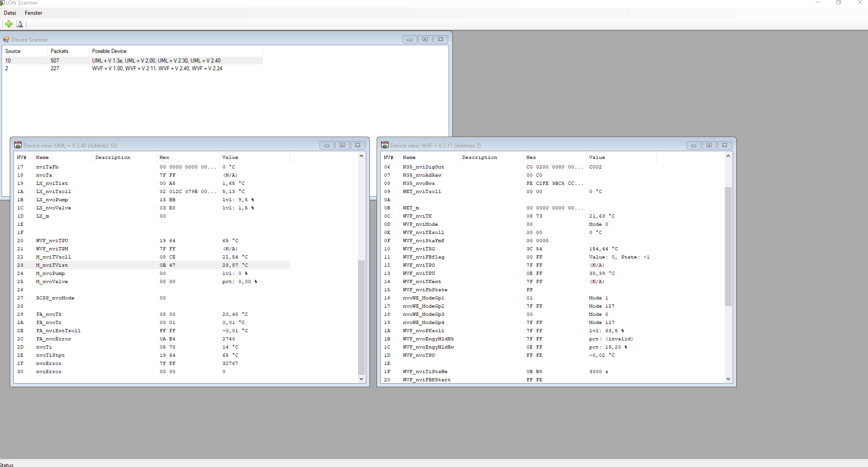Screen dimensions: 868x467
Task: Click the magnifier search toolbar icon
Action: (x=20, y=24)
